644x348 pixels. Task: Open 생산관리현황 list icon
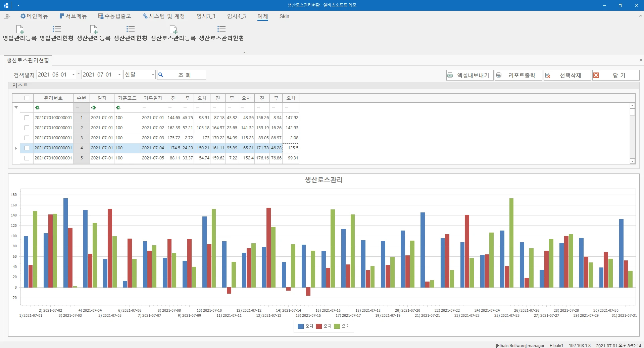[x=131, y=29]
